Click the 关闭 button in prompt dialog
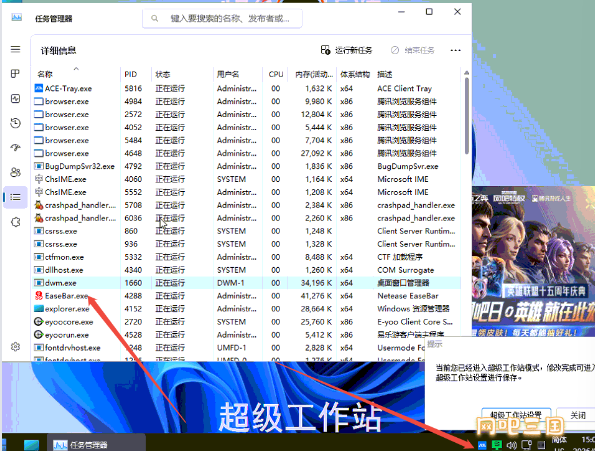The width and height of the screenshot is (595, 451). 578,415
